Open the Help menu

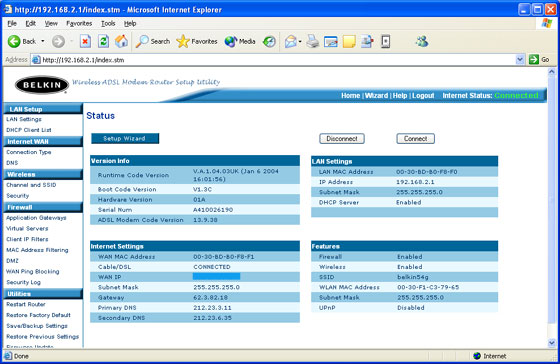pyautogui.click(x=130, y=24)
